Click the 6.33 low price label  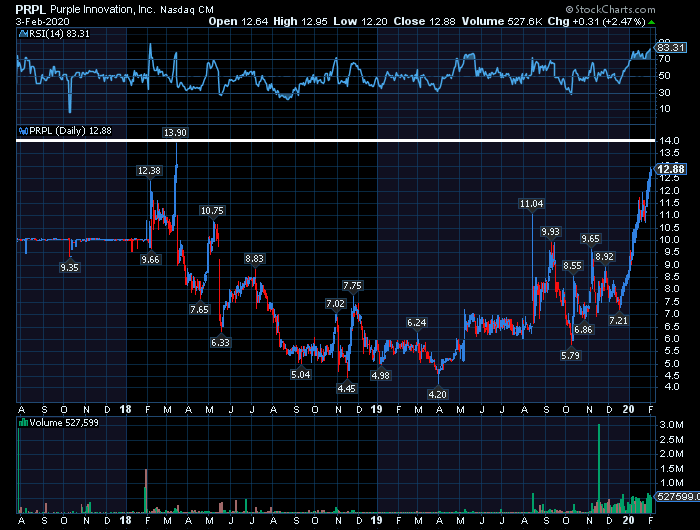(220, 342)
